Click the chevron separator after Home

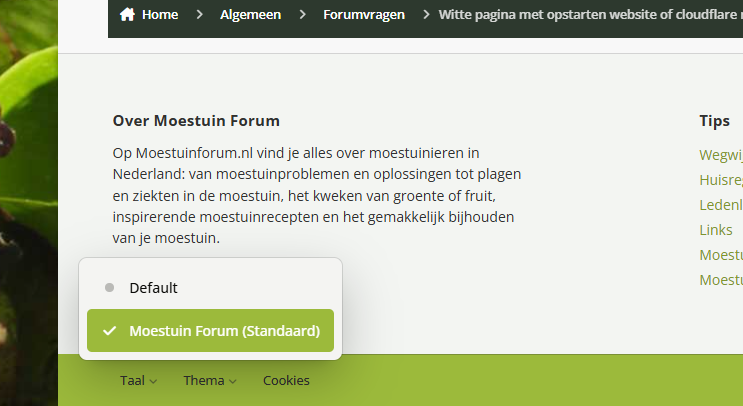(x=199, y=15)
